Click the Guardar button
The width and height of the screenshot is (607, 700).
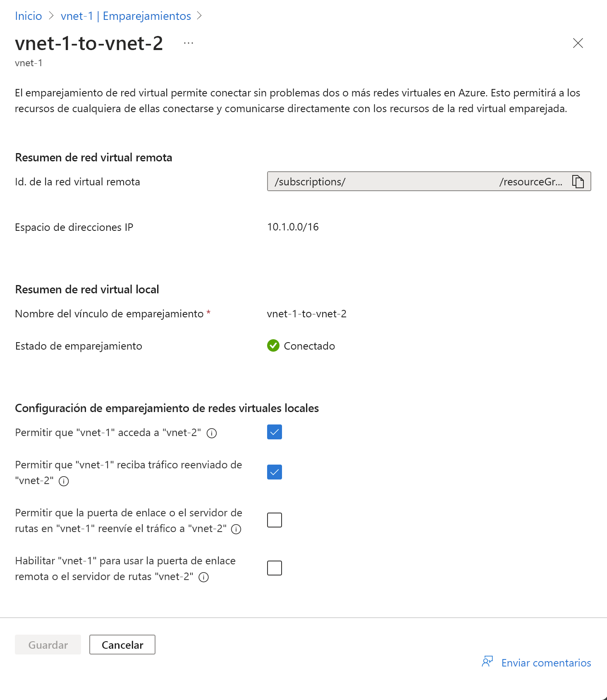[48, 645]
